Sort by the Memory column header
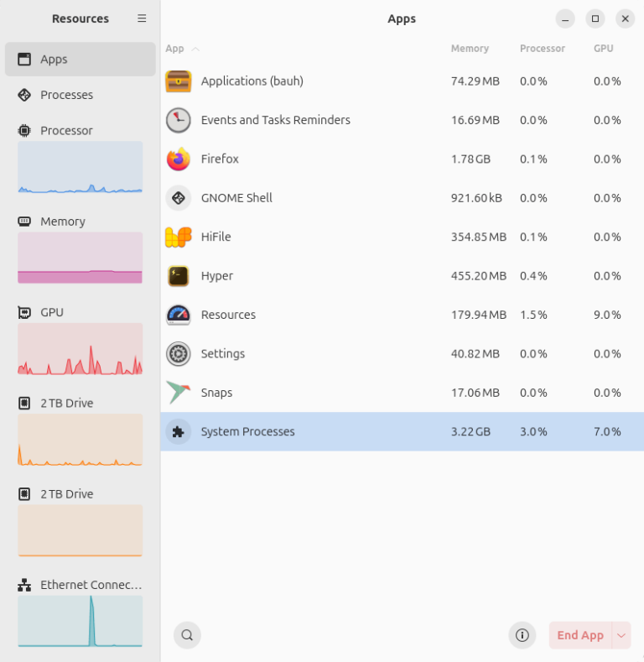The image size is (644, 662). [x=470, y=49]
